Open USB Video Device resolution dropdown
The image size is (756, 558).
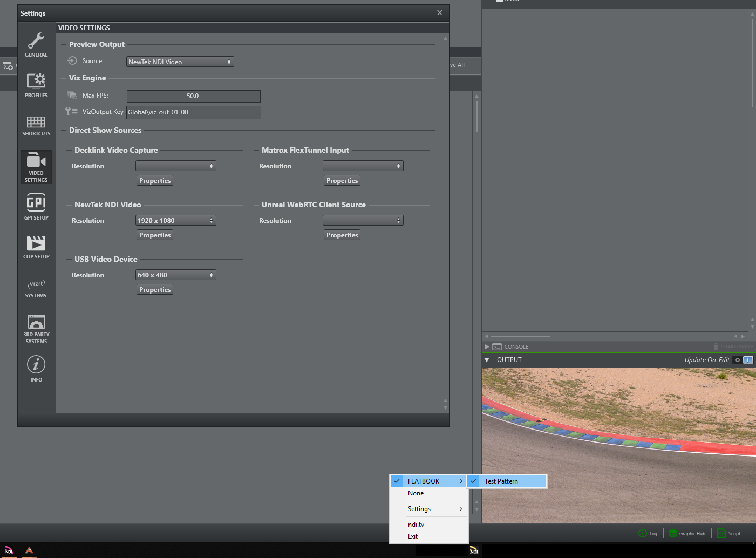175,275
